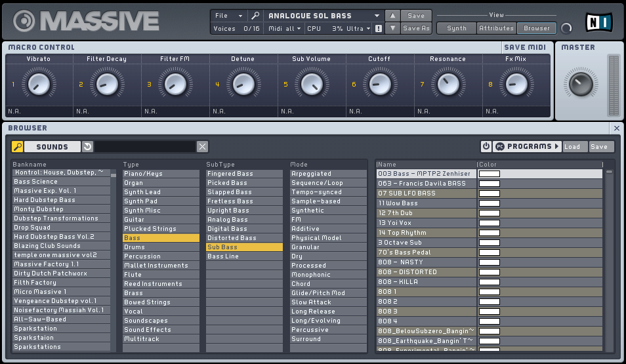Click the Fx Mix macro knob
This screenshot has height=364, width=626.
pyautogui.click(x=516, y=84)
